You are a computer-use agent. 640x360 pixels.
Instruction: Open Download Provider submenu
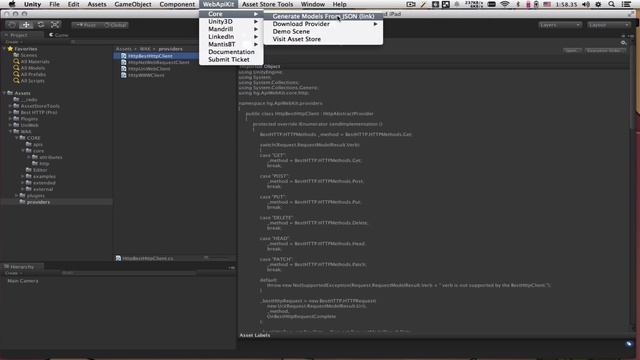point(323,24)
